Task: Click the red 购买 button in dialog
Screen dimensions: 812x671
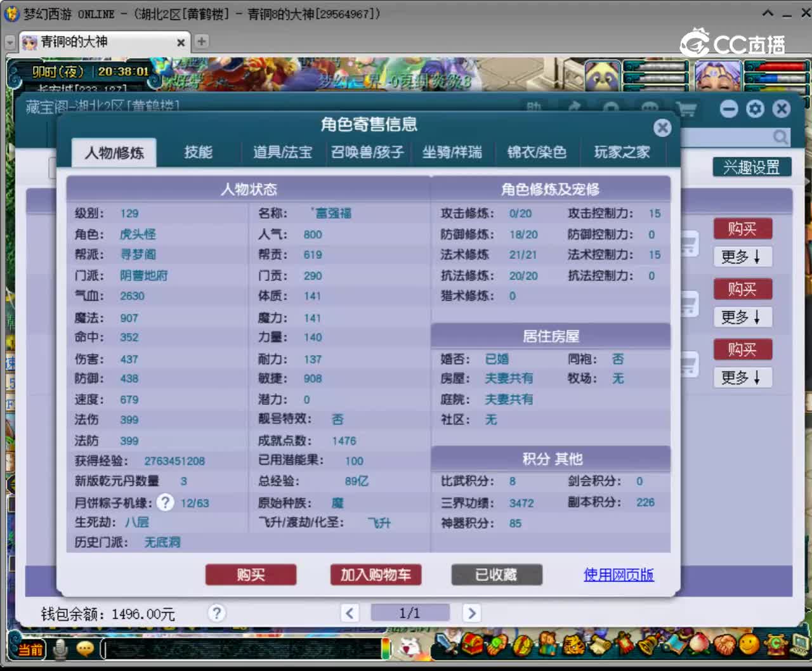Action: pyautogui.click(x=251, y=575)
